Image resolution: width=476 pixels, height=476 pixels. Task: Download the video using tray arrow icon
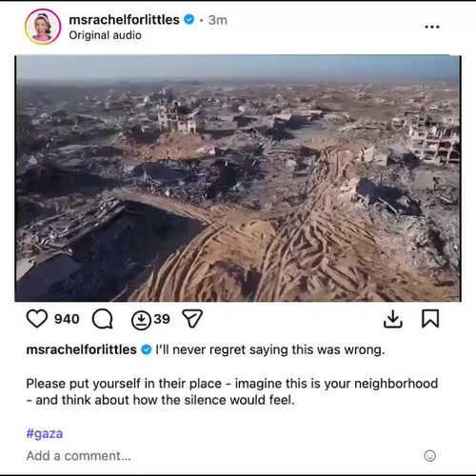pos(393,319)
